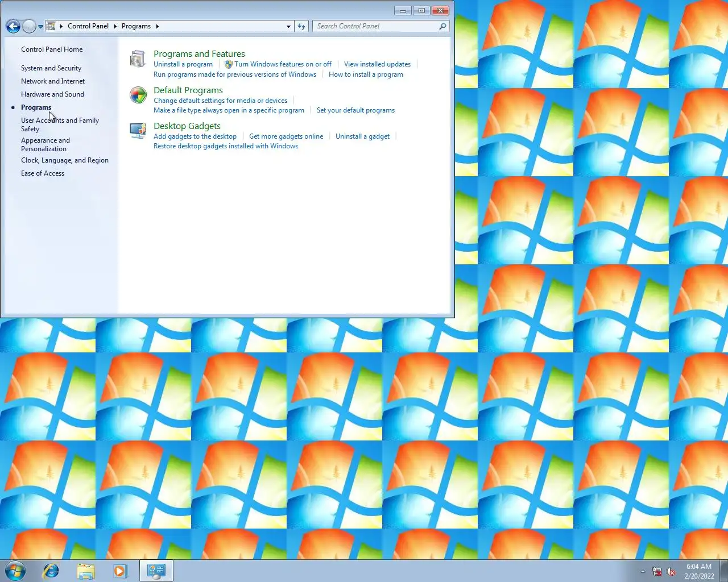Viewport: 728px width, 582px height.
Task: Click Change default settings for media or devices
Action: pos(220,101)
